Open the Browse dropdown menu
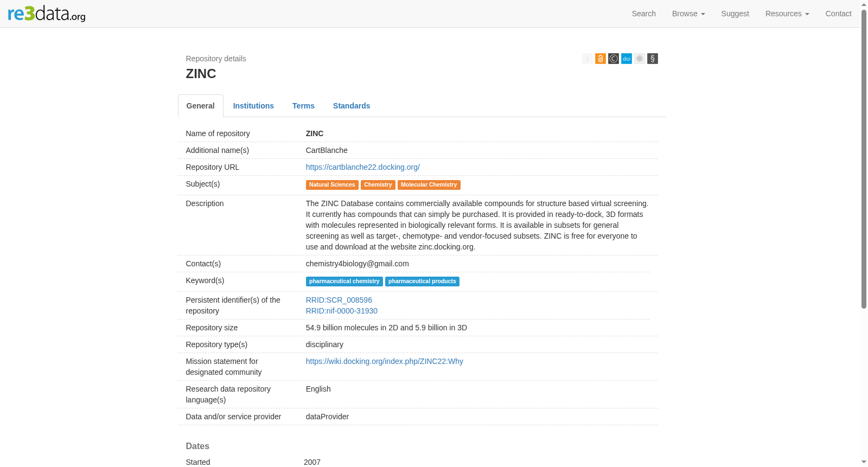This screenshot has height=467, width=868. [688, 14]
